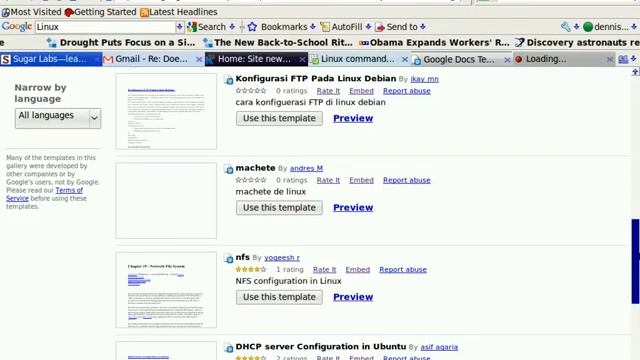Close the Linux command tab

click(x=404, y=60)
